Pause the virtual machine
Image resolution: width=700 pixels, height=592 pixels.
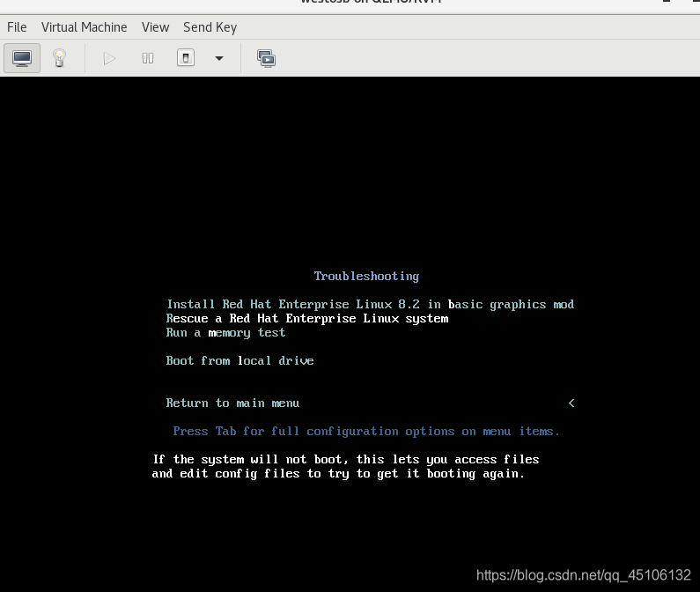148,58
